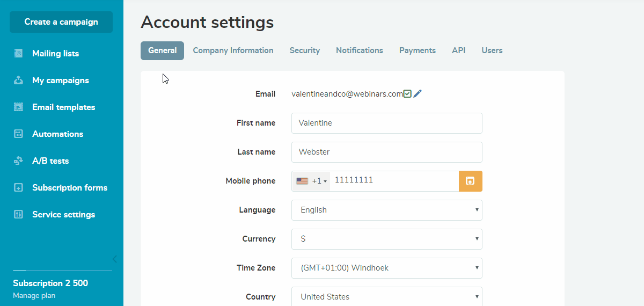Switch to the Company Information tab
The image size is (644, 306).
click(233, 50)
